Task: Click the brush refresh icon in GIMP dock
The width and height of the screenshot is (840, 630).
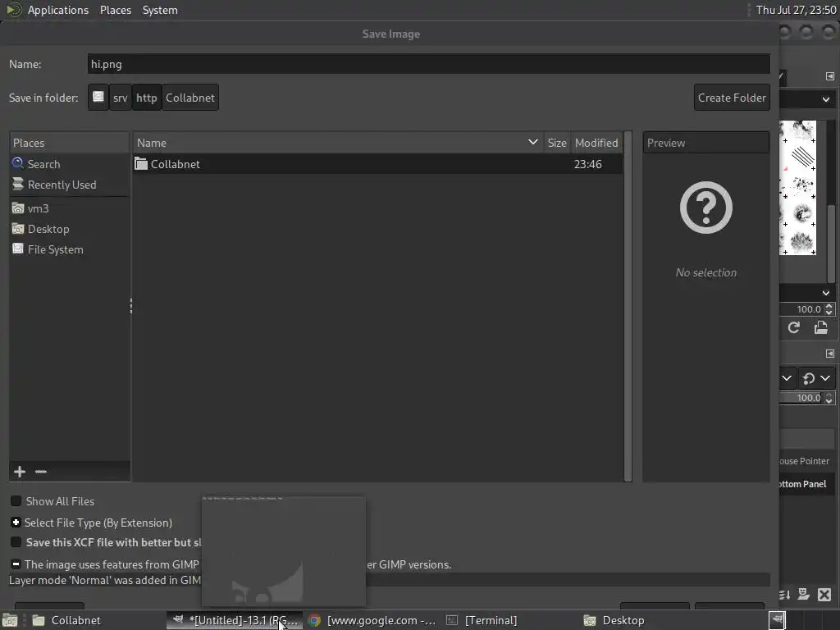Action: click(794, 327)
